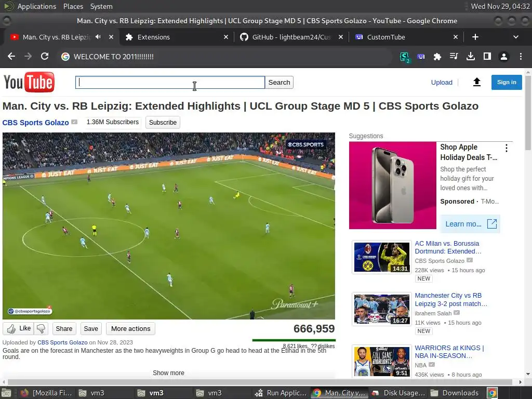Open Run Application taskbar item
This screenshot has width=532, height=399.
tap(281, 393)
